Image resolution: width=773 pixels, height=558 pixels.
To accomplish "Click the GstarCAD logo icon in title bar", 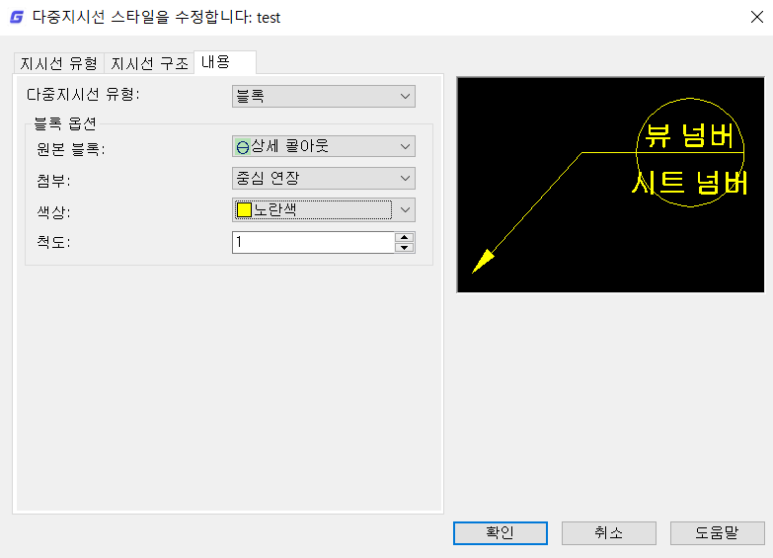I will tap(17, 18).
